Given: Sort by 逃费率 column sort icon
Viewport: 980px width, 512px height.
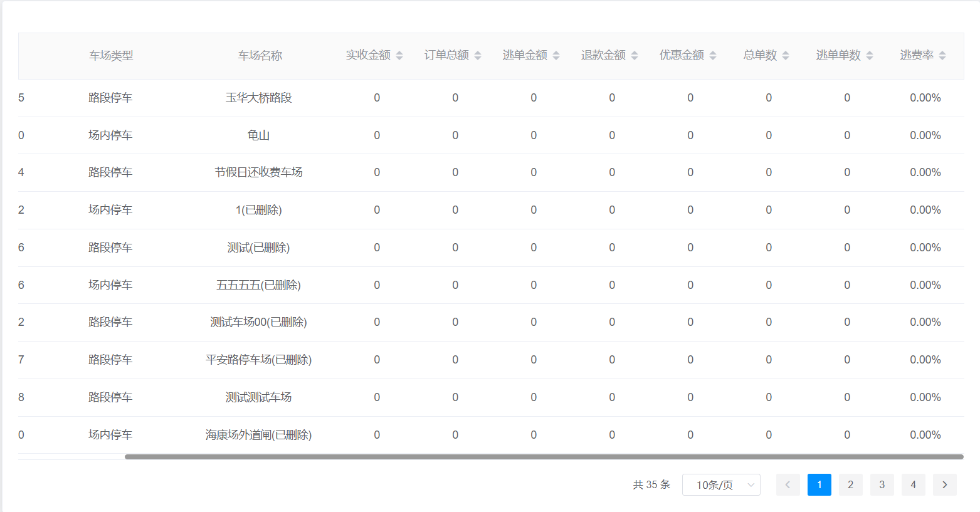Looking at the screenshot, I should (942, 56).
